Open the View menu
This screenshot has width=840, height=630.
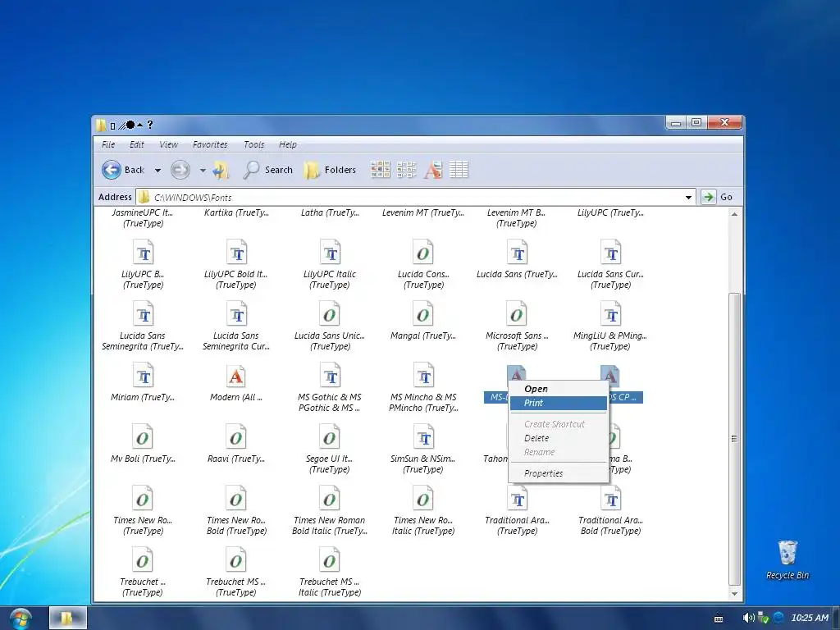pos(168,144)
